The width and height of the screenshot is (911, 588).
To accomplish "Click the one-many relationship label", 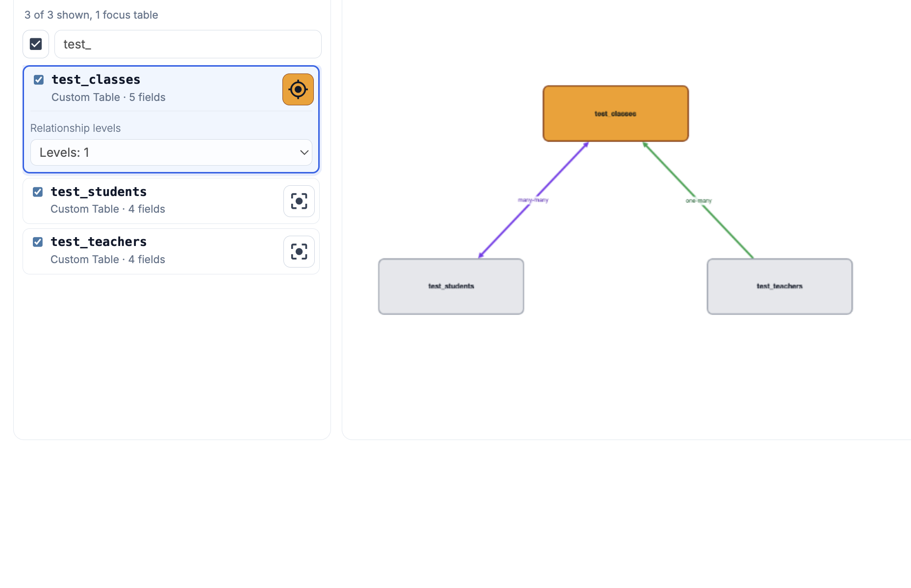I will click(x=699, y=200).
